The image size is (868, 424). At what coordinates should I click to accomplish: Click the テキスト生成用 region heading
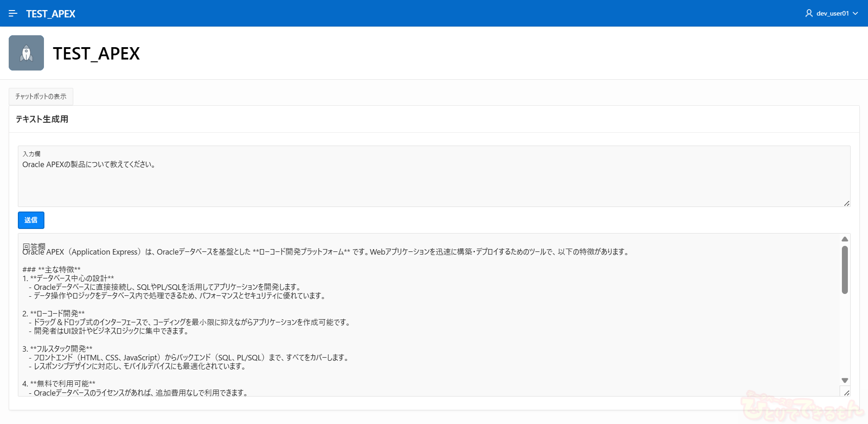(42, 119)
